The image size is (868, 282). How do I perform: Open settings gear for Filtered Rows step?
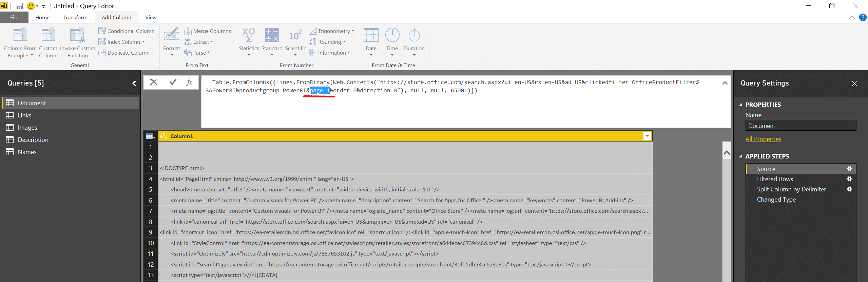pos(849,179)
